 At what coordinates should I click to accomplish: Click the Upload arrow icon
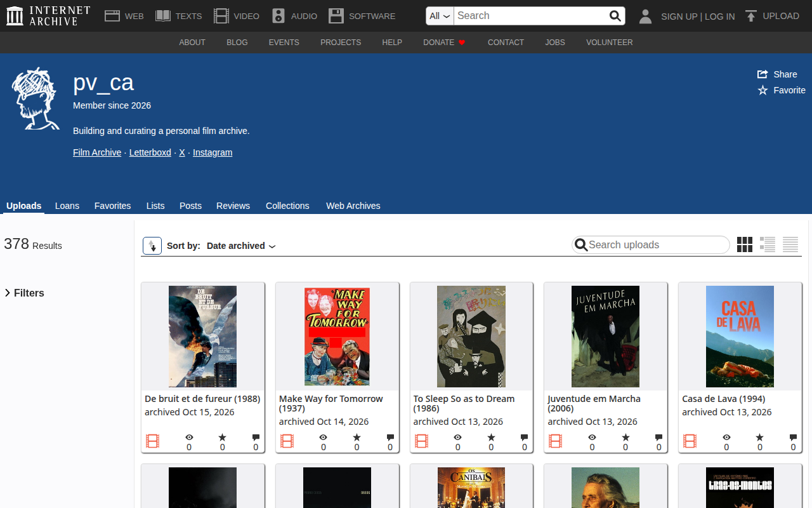click(x=751, y=17)
